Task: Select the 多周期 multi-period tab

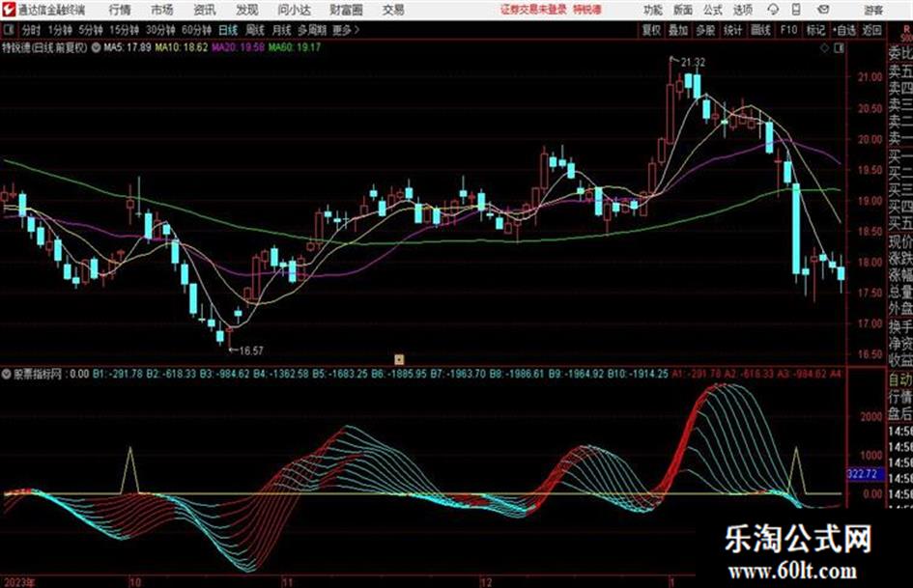Action: (311, 30)
